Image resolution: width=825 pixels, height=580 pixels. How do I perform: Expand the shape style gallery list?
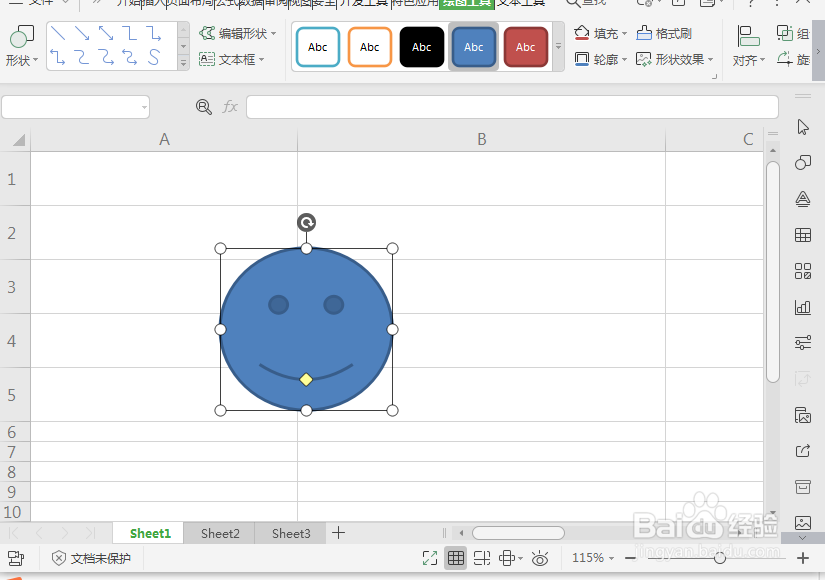[x=558, y=46]
